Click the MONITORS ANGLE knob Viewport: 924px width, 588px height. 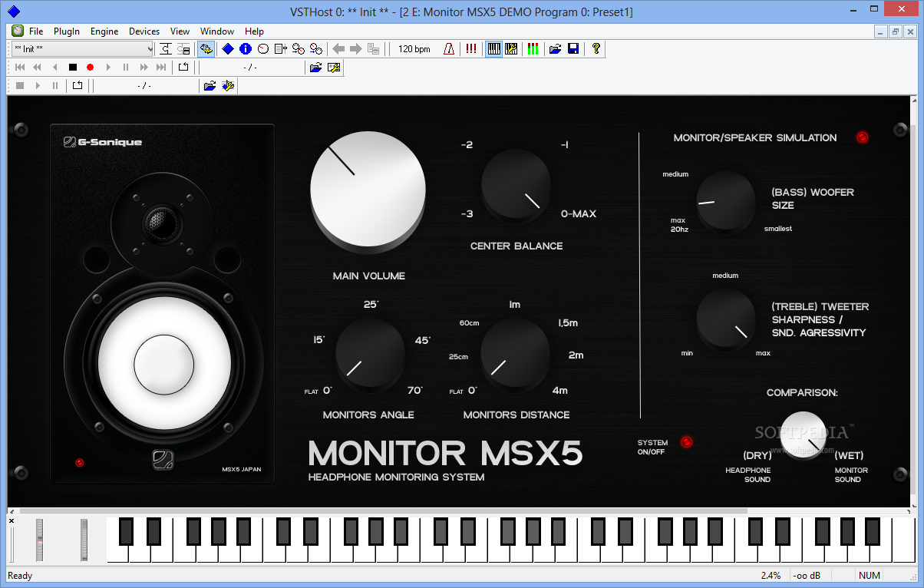370,354
